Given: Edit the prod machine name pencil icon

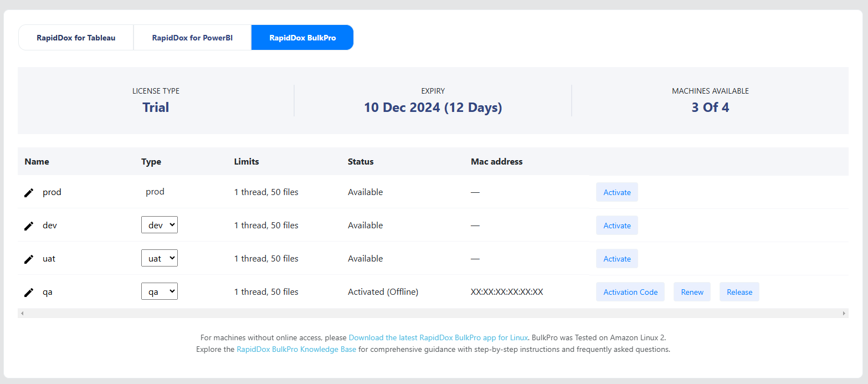Looking at the screenshot, I should click(x=29, y=193).
